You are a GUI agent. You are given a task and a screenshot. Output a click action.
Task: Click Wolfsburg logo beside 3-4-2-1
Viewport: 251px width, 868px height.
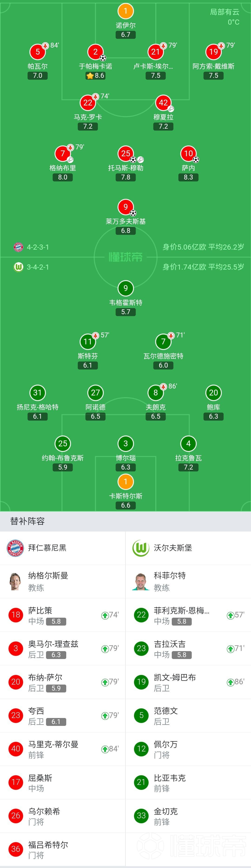tap(18, 267)
